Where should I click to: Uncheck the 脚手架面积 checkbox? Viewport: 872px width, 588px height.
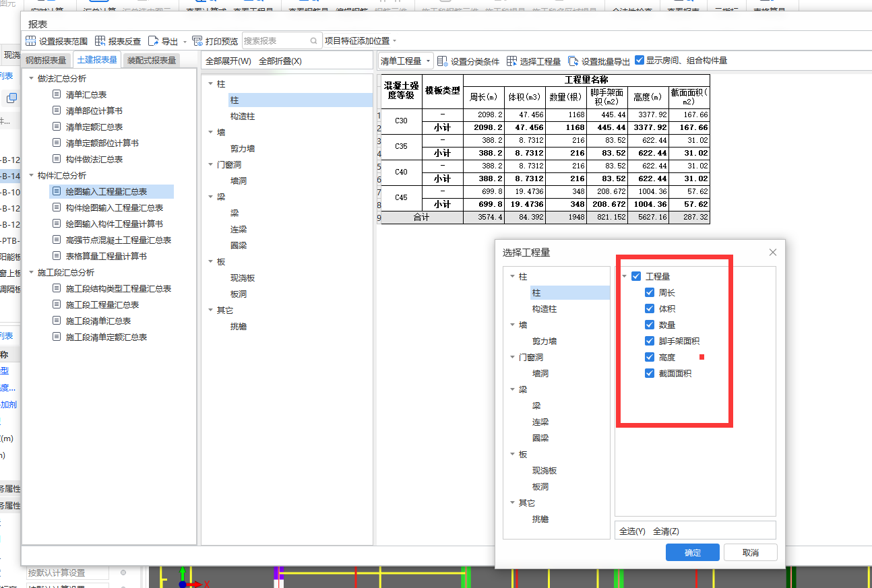pos(650,341)
